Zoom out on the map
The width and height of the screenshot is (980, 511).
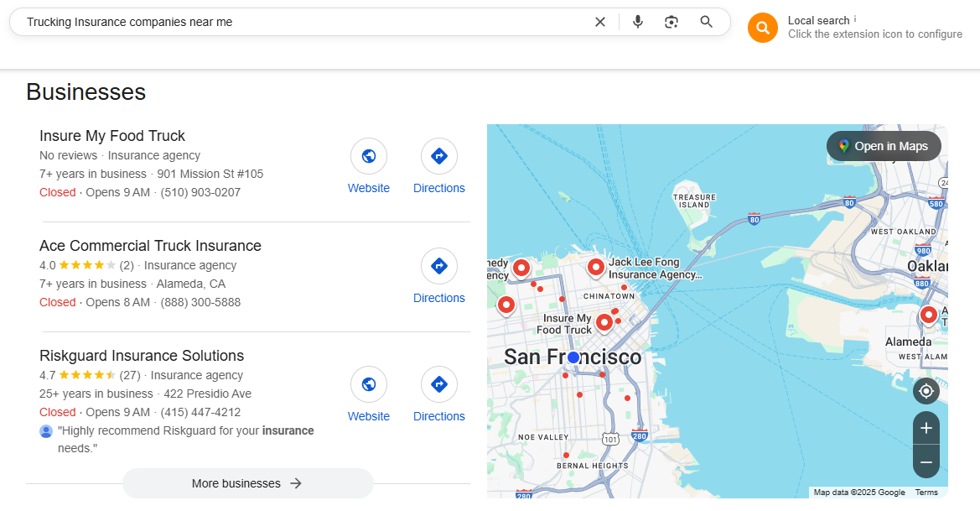926,462
